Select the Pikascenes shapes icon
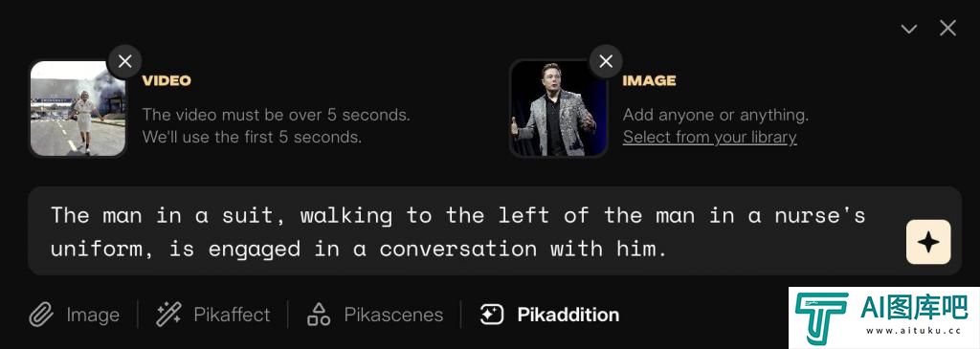The image size is (980, 349). [x=319, y=314]
